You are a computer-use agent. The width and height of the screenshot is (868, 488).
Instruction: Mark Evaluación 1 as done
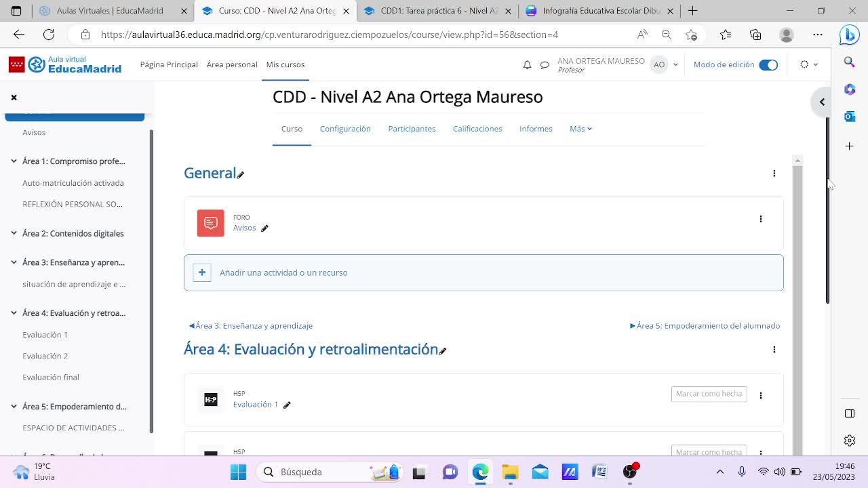709,394
